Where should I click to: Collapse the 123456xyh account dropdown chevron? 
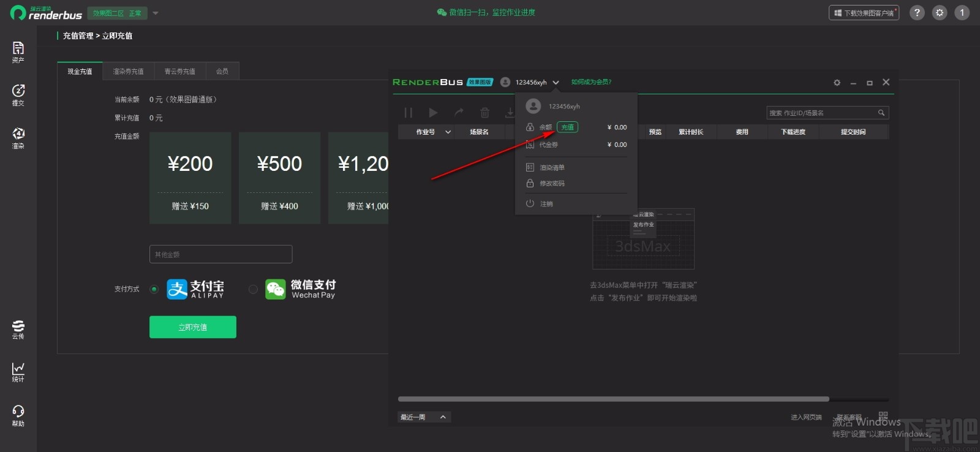pyautogui.click(x=556, y=83)
